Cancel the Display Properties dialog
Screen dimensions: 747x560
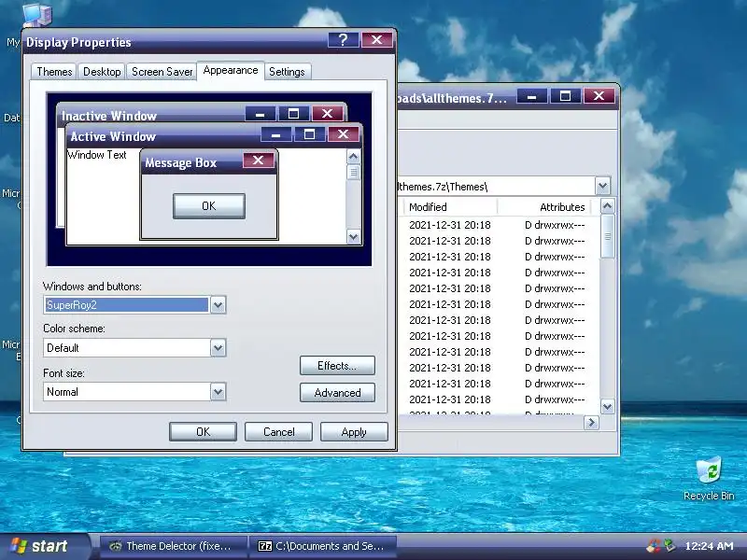pos(278,432)
